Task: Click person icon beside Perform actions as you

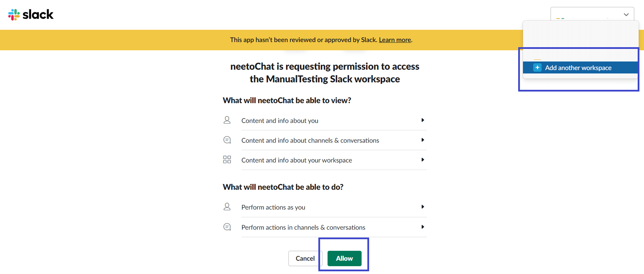Action: [x=227, y=207]
